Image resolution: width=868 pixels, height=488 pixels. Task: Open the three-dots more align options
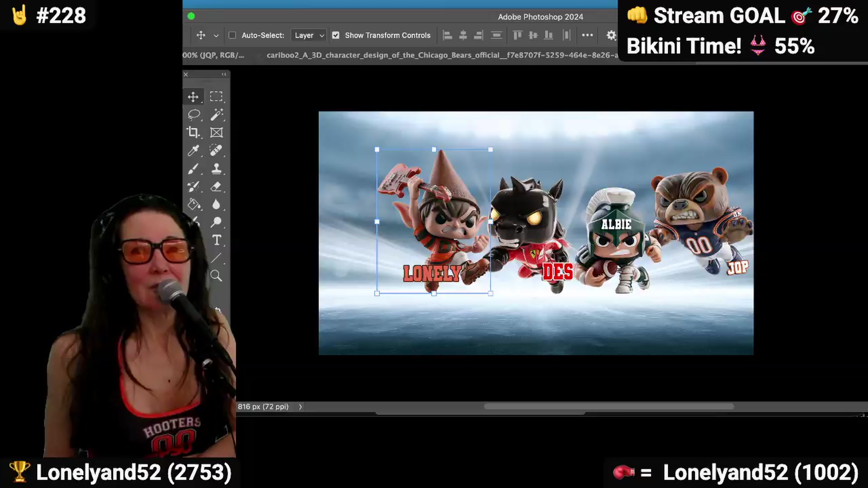(x=587, y=35)
